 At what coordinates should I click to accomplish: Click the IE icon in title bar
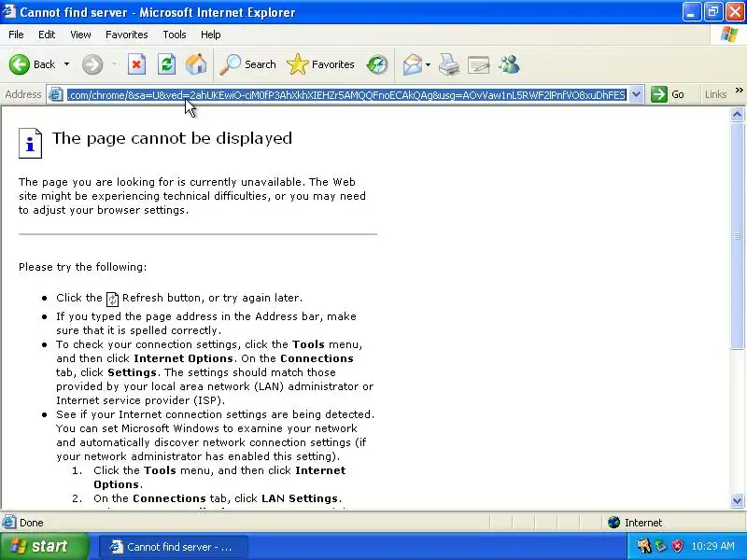tap(9, 11)
